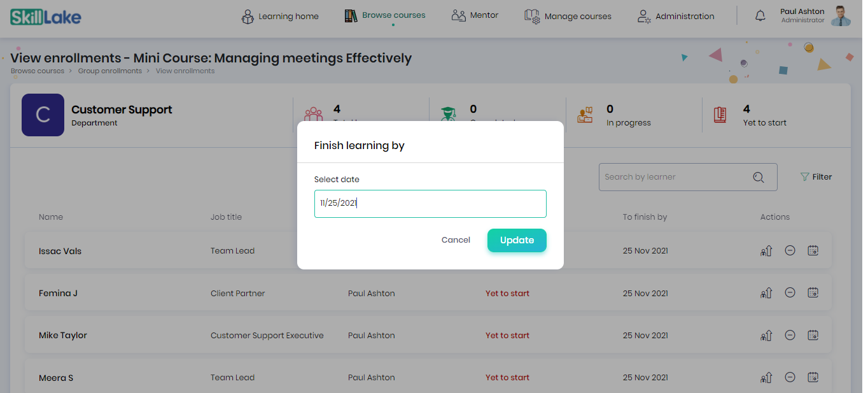Click the Search by learner field
Viewport: 868px width, 393px height.
688,177
